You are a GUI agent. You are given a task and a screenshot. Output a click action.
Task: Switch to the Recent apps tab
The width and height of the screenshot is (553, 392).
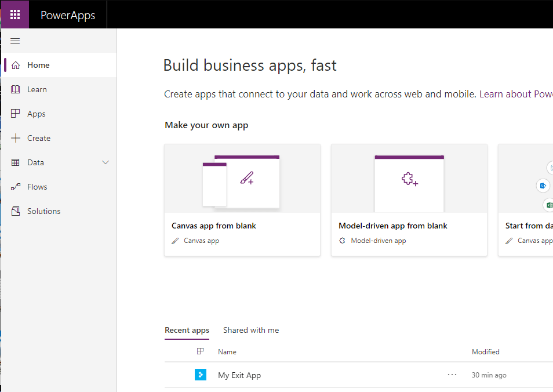point(187,331)
